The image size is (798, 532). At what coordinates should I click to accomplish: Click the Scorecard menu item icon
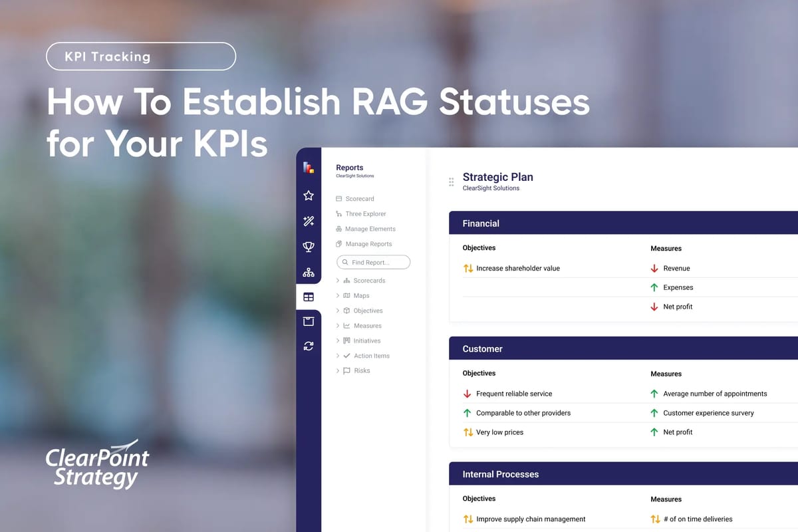click(x=339, y=199)
